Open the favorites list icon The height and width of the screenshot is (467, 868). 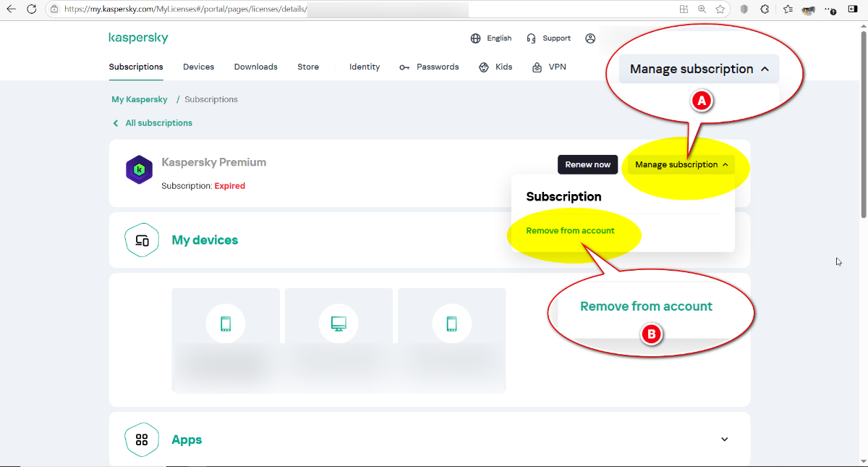tap(788, 9)
